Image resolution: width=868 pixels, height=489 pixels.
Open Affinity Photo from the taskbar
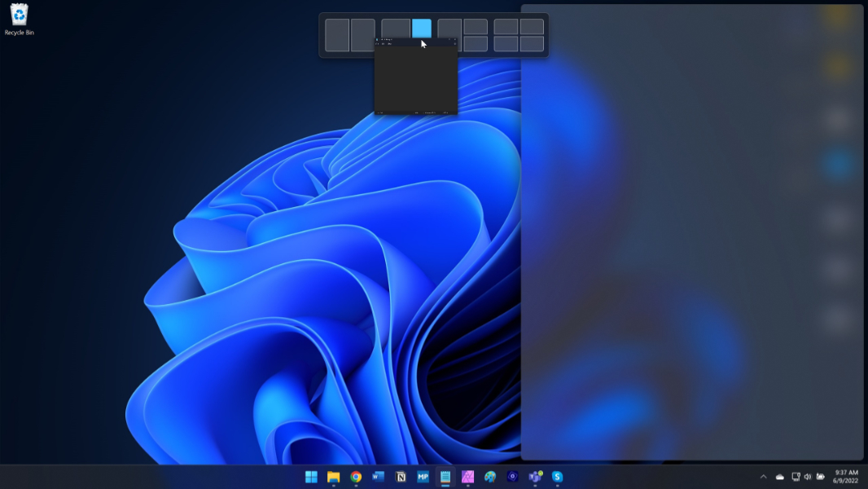[467, 477]
